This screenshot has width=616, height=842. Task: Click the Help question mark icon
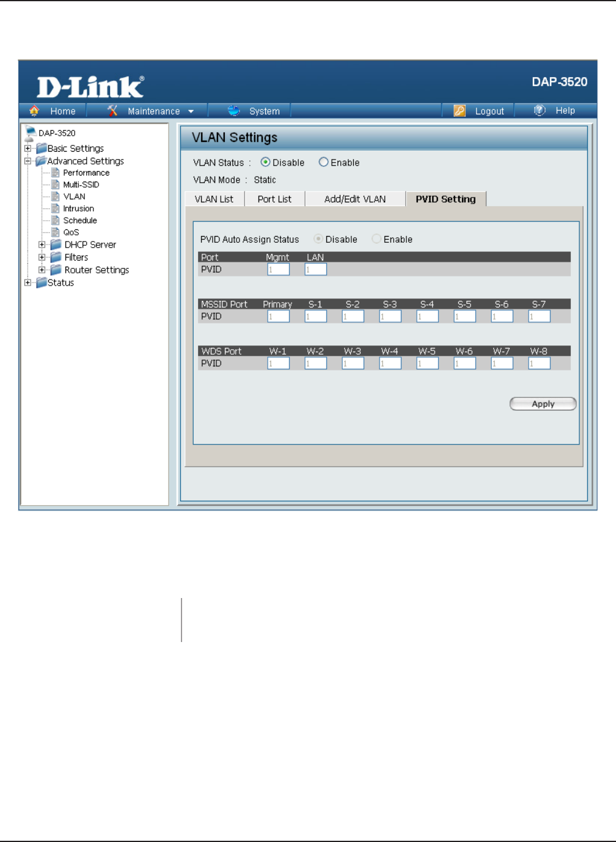coord(540,111)
